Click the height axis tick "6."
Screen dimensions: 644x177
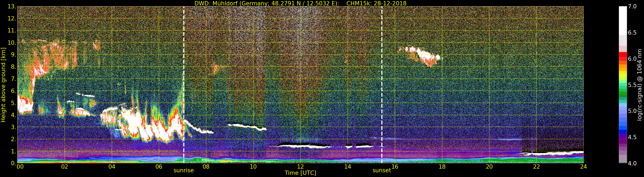click(14, 91)
